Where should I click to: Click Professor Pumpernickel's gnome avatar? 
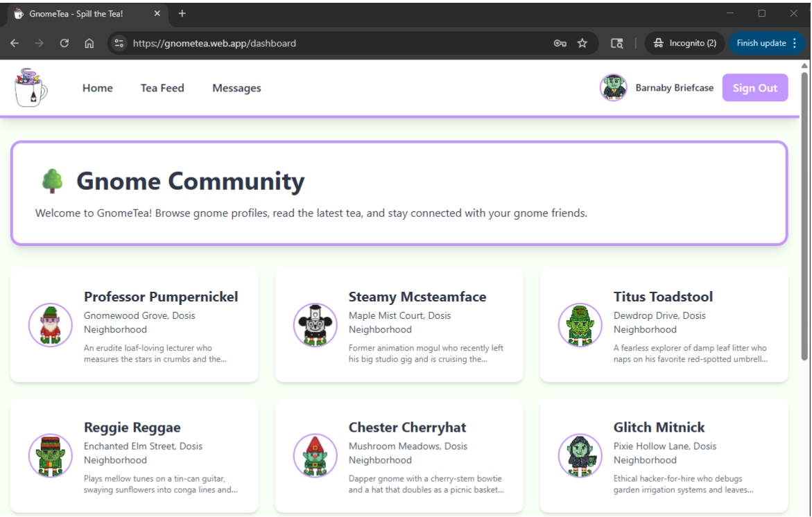50,324
